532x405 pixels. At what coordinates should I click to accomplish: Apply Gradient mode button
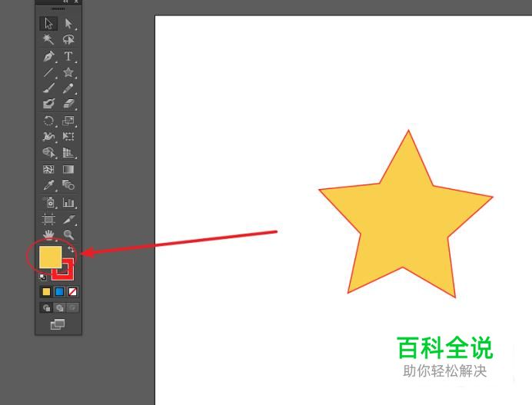59,292
